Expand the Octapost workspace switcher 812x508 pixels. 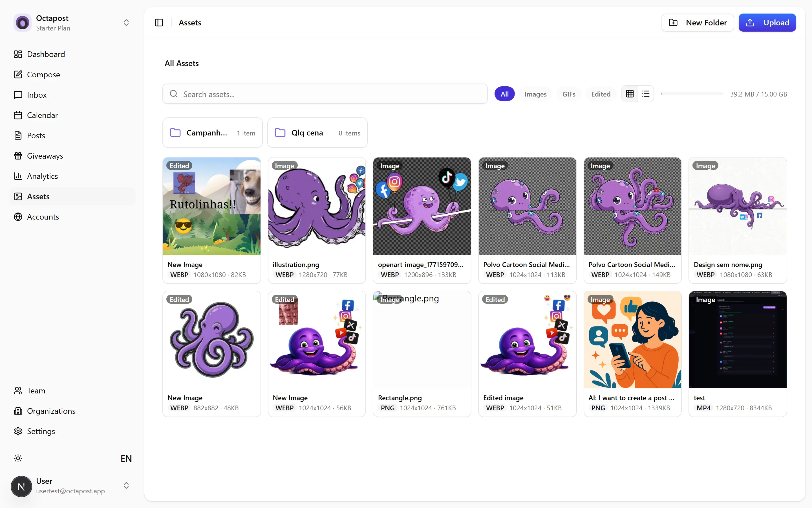[x=126, y=23]
